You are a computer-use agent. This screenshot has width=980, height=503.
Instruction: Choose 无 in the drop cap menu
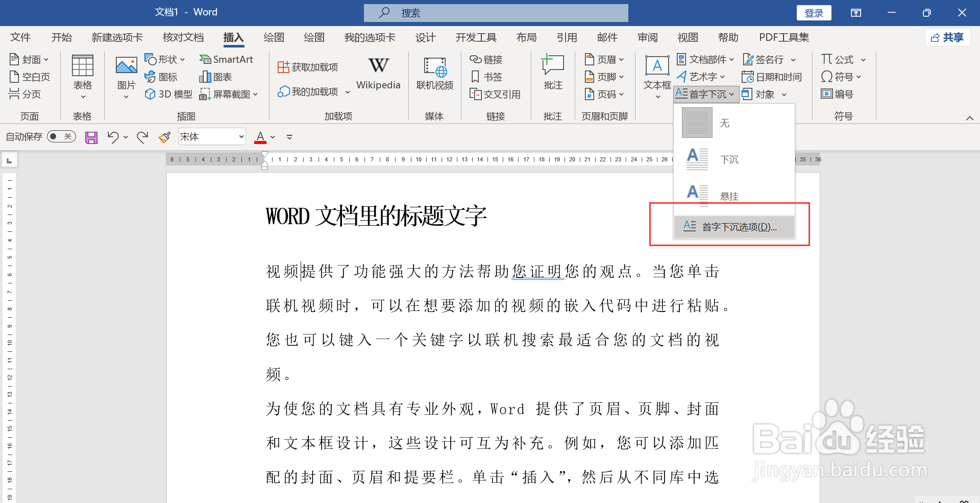(734, 123)
